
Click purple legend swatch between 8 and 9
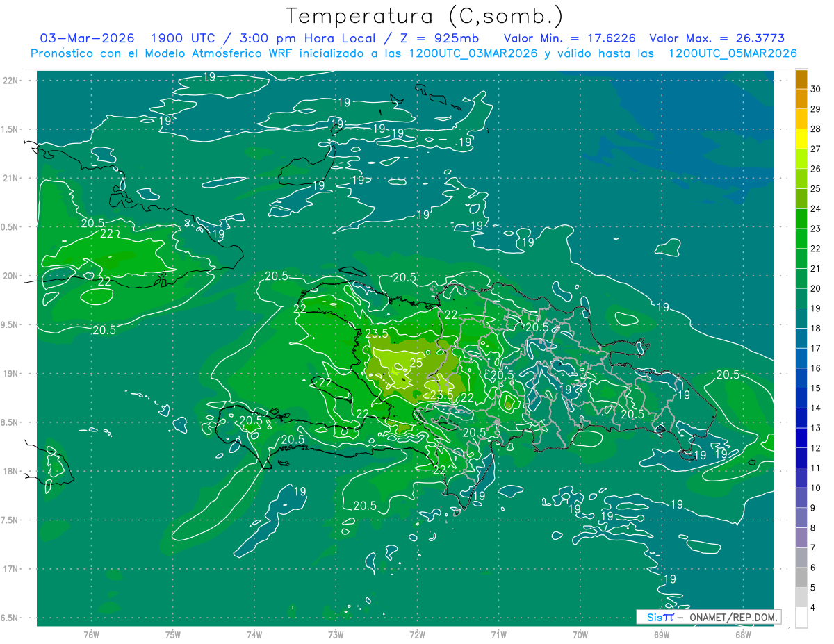coord(801,518)
